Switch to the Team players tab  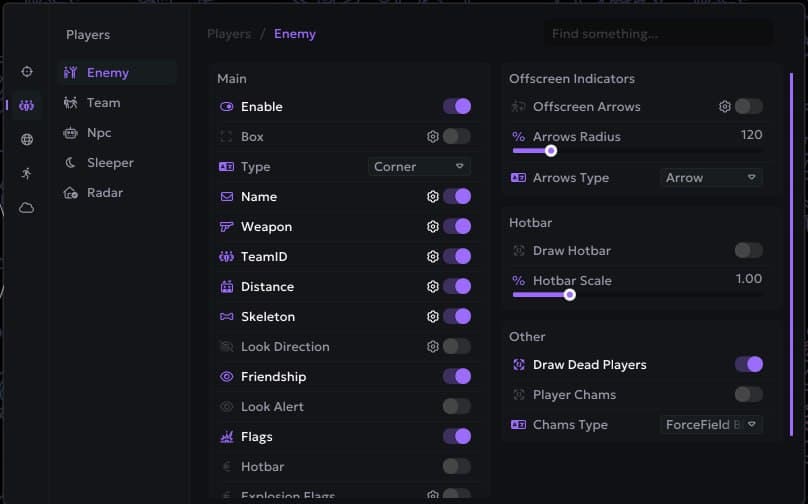coord(103,103)
